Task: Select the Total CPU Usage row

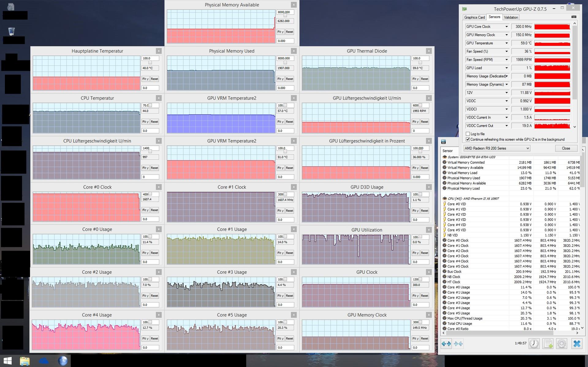Action: point(510,324)
